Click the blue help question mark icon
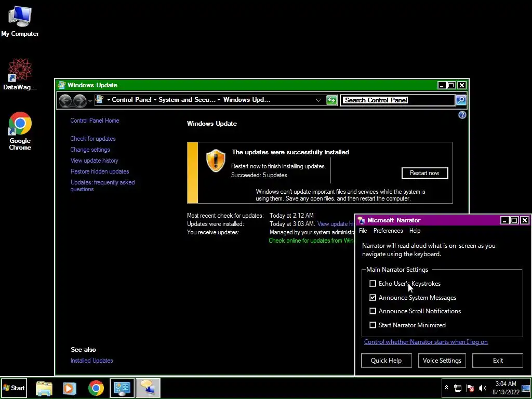This screenshot has width=532, height=399. tap(462, 115)
